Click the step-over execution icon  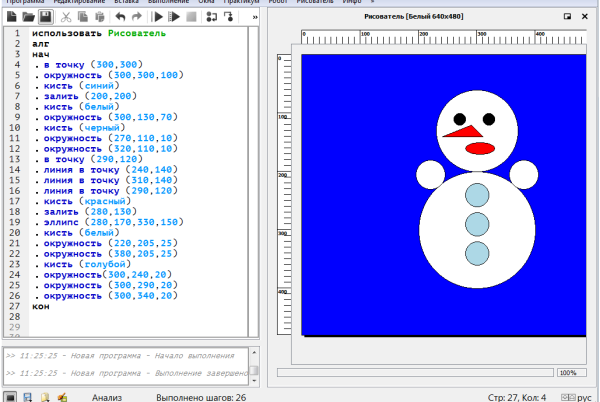212,17
